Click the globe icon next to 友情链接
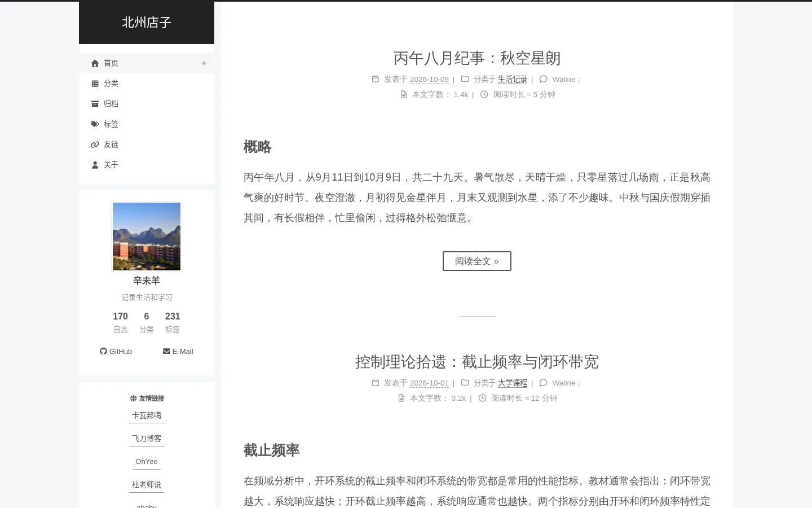The image size is (812, 508). [133, 398]
